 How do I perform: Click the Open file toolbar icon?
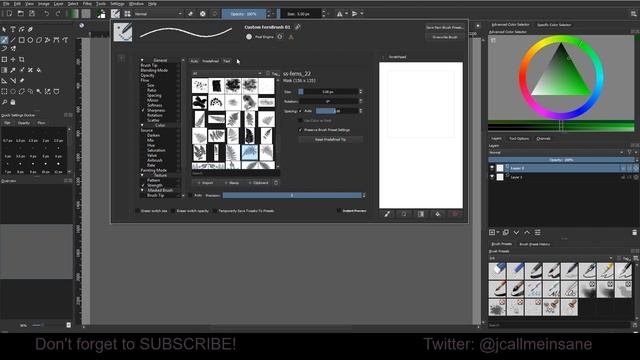point(20,13)
